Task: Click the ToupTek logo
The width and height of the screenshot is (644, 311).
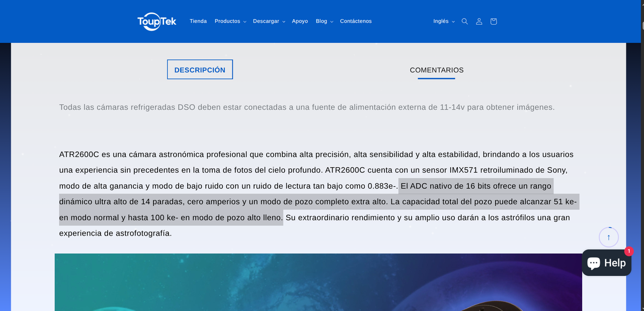Action: coord(157,21)
